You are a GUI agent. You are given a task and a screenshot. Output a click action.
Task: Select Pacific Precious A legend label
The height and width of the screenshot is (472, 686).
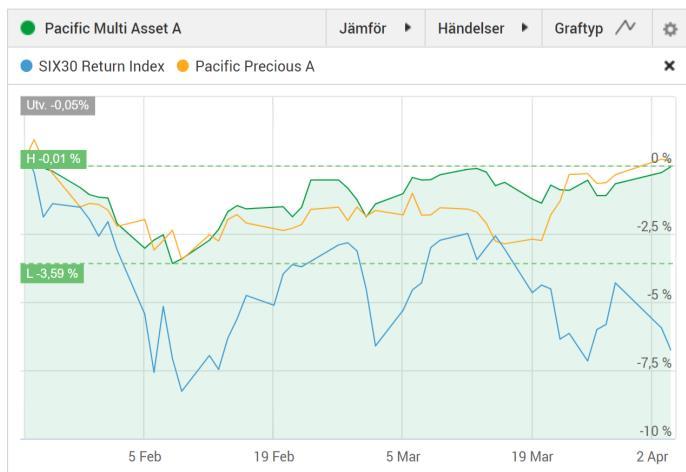click(x=255, y=66)
